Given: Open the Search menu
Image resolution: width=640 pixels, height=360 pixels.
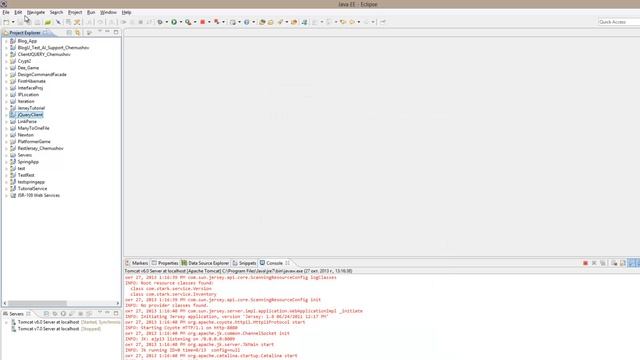Looking at the screenshot, I should [56, 13].
